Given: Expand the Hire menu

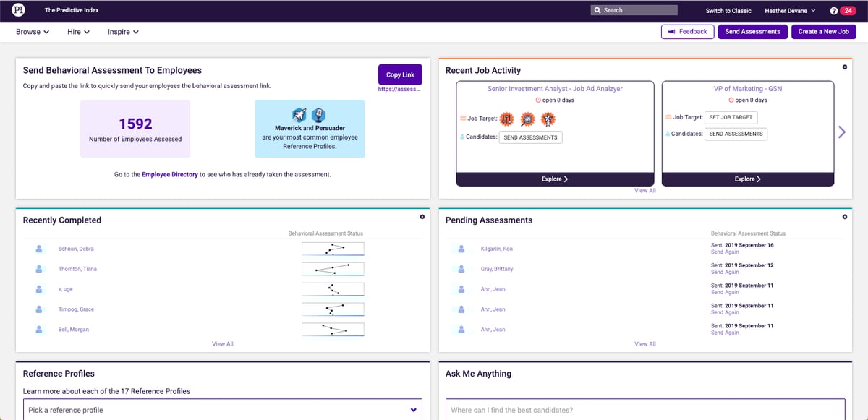Looking at the screenshot, I should pos(78,32).
